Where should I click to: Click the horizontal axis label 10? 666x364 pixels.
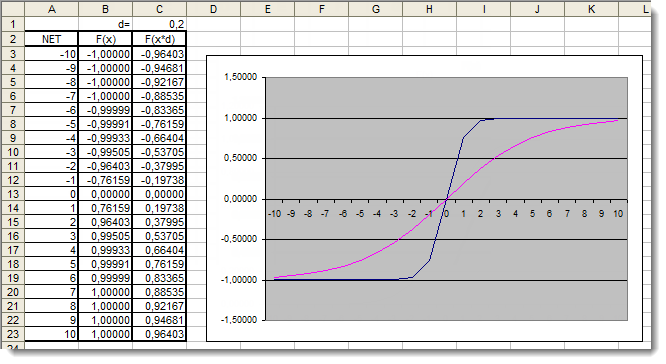click(618, 214)
